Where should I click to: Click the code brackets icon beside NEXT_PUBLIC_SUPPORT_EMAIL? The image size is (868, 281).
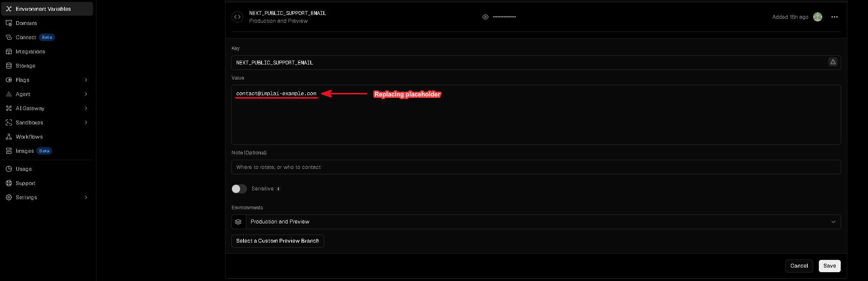(x=237, y=17)
